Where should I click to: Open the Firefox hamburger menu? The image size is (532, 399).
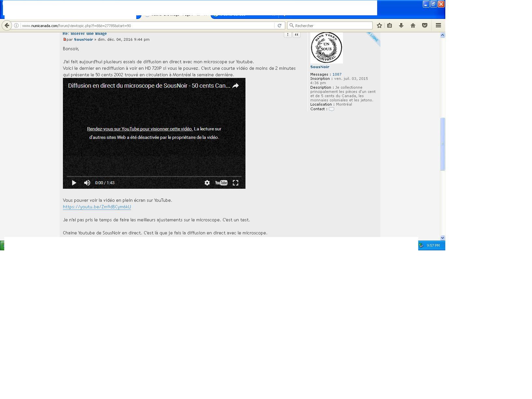pyautogui.click(x=438, y=25)
